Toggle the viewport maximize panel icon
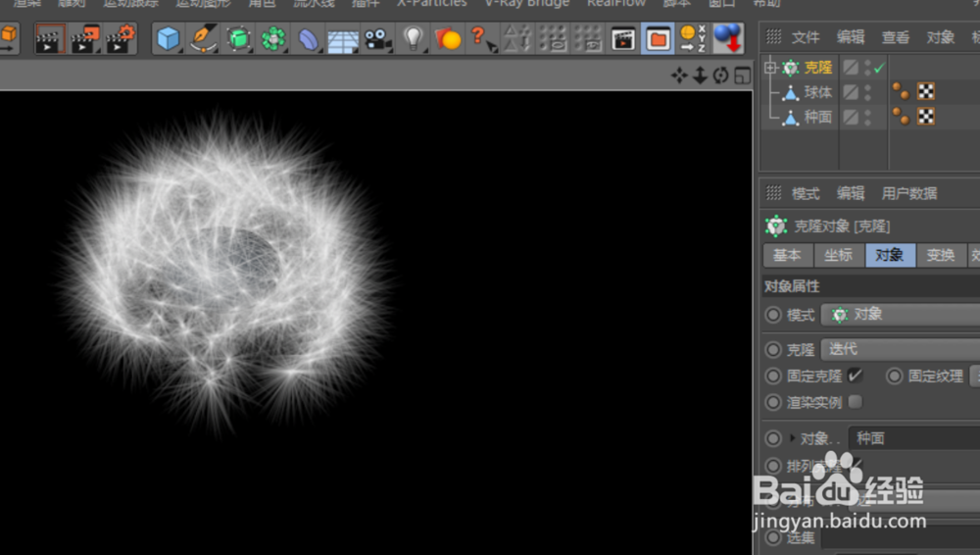This screenshot has width=980, height=555. [743, 76]
